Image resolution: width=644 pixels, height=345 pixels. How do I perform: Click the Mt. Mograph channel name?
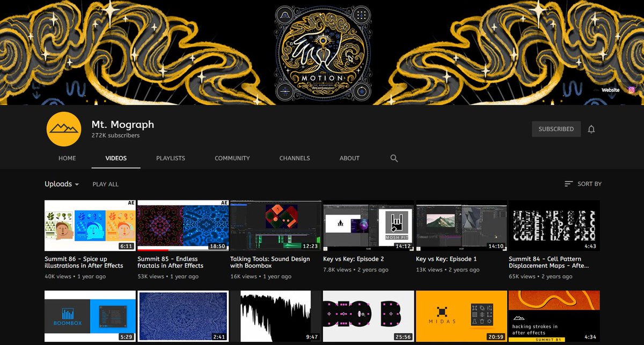pos(122,124)
